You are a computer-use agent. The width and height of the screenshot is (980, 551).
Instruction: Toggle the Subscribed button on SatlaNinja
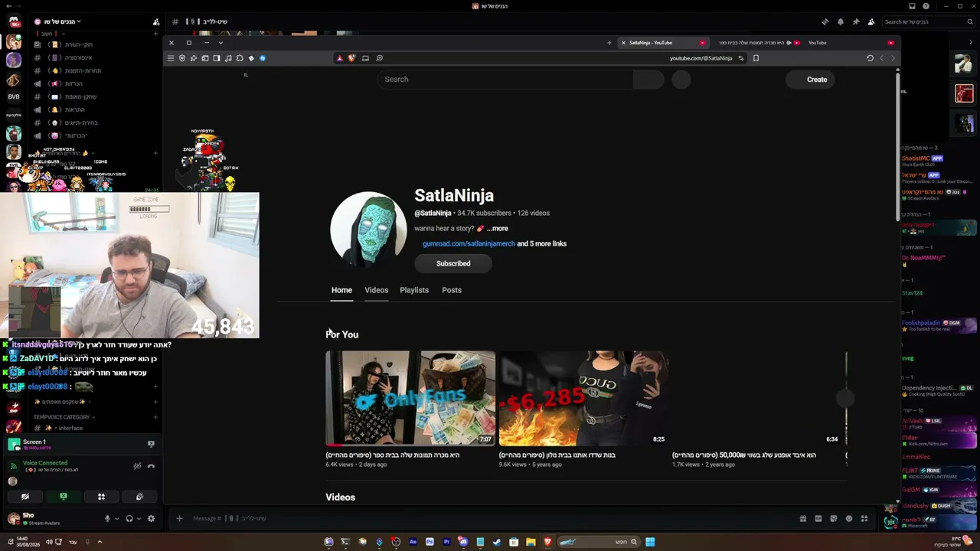[453, 263]
